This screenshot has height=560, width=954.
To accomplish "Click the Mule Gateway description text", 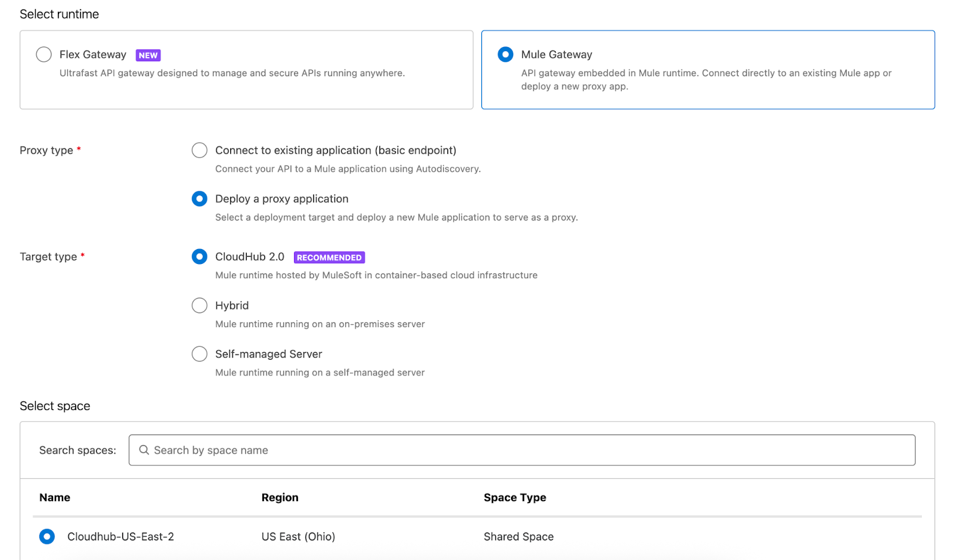I will pyautogui.click(x=706, y=80).
